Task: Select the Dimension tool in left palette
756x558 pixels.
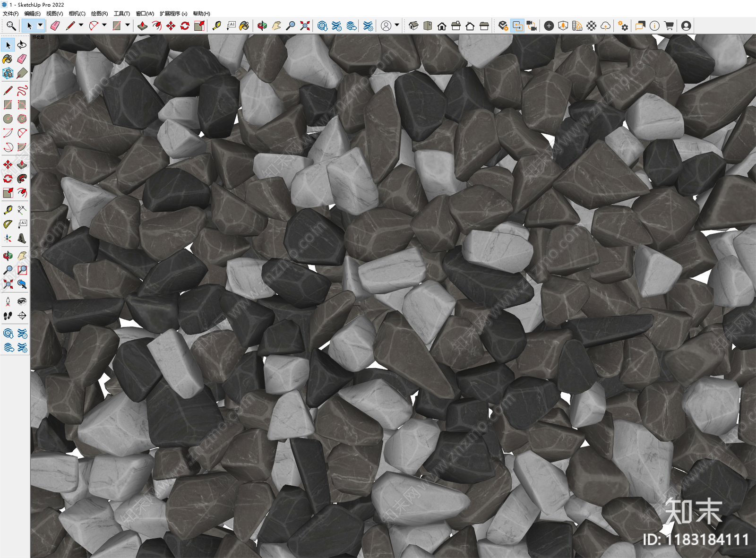Action: tap(22, 210)
